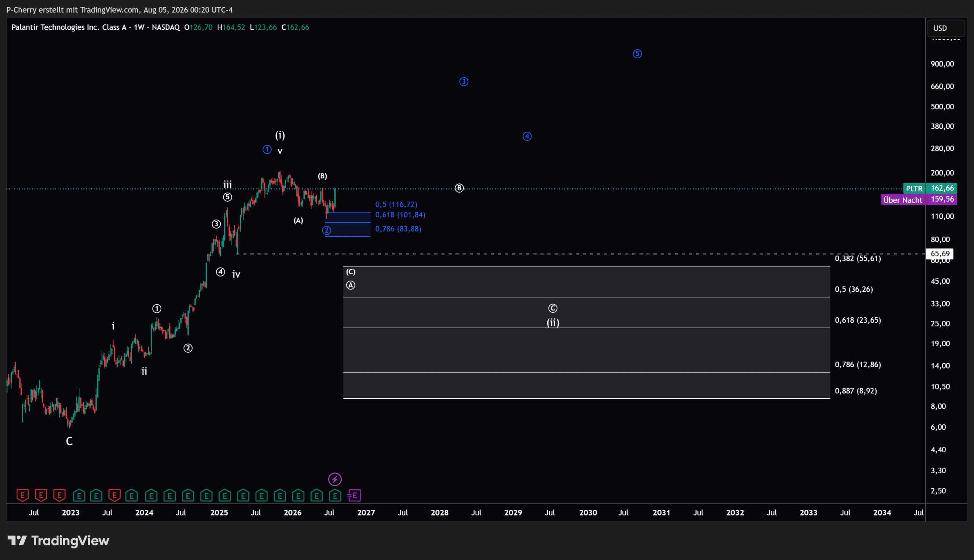Select blue circled wave 1 label
Viewport: 974px width, 560px height.
point(267,149)
